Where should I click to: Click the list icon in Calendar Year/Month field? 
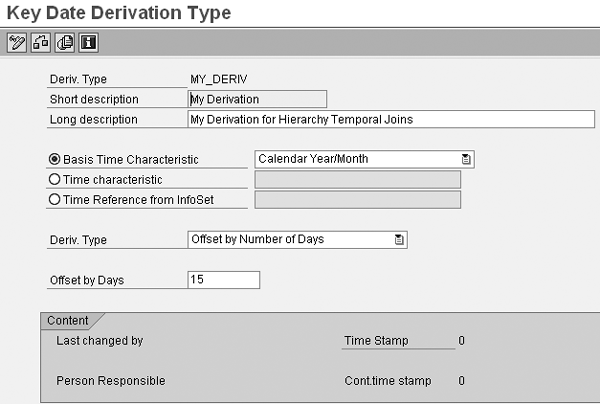click(x=466, y=159)
